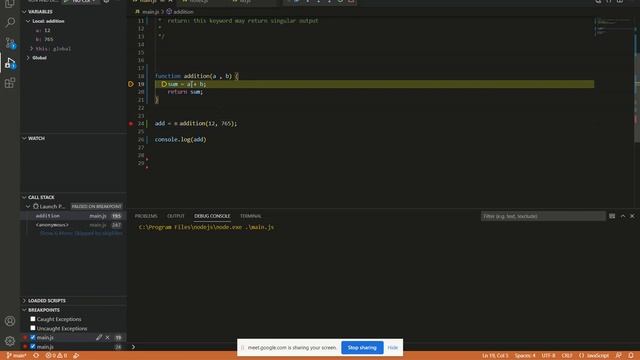Open the Source Control view

[x=10, y=42]
